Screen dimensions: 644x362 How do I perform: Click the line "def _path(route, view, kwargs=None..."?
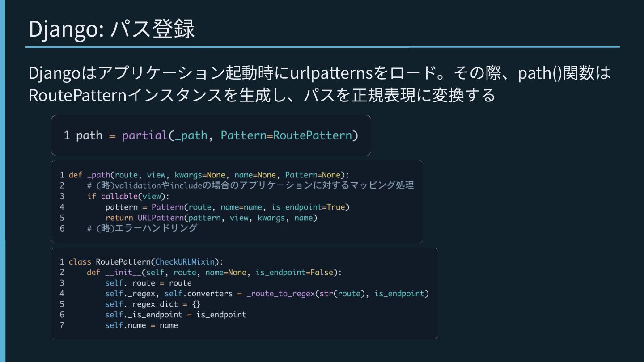coord(209,175)
